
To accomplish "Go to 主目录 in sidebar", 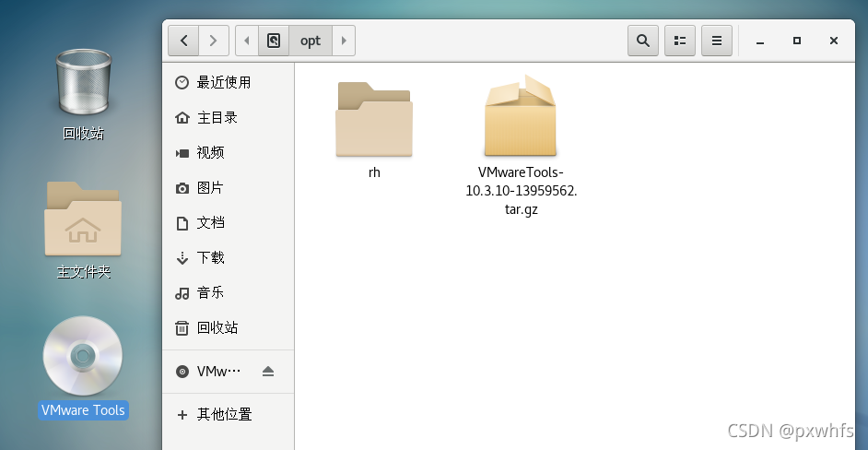I will click(x=229, y=117).
